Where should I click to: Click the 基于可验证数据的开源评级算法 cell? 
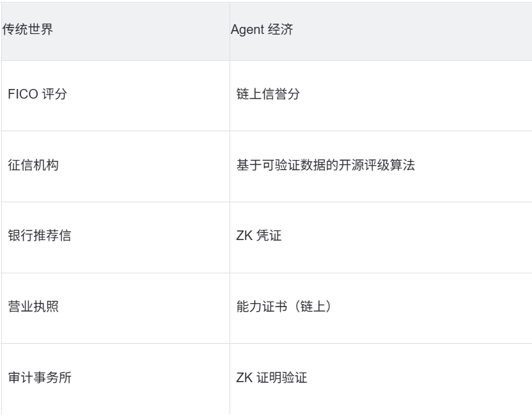(x=326, y=166)
